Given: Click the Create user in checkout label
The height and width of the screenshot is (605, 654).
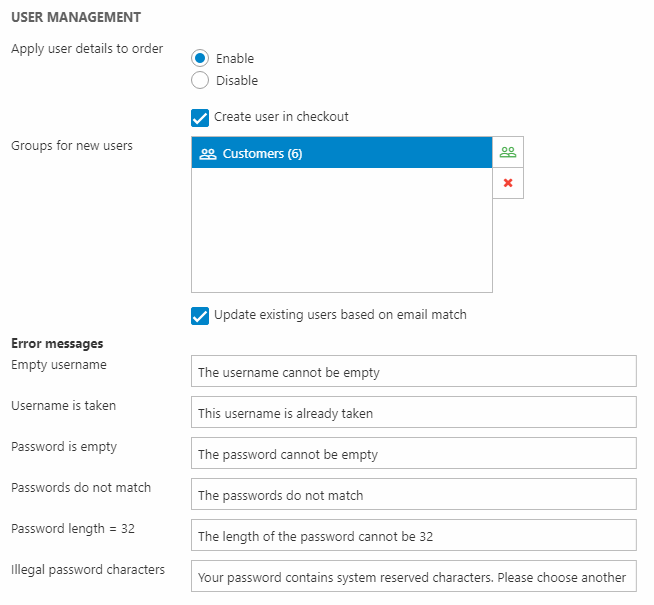Looking at the screenshot, I should 281,117.
